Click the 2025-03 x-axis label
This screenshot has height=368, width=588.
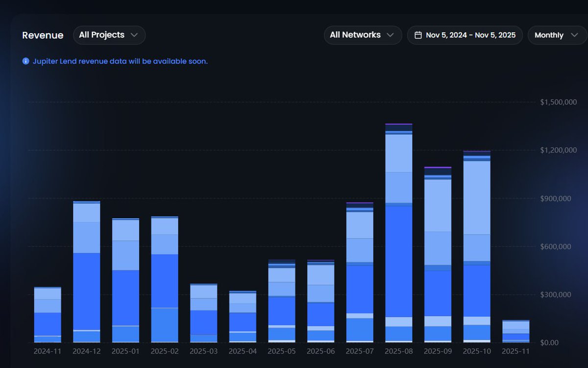(x=204, y=351)
